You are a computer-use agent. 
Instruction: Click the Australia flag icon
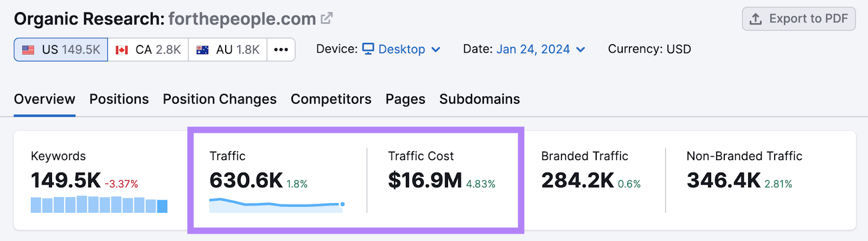(x=202, y=50)
